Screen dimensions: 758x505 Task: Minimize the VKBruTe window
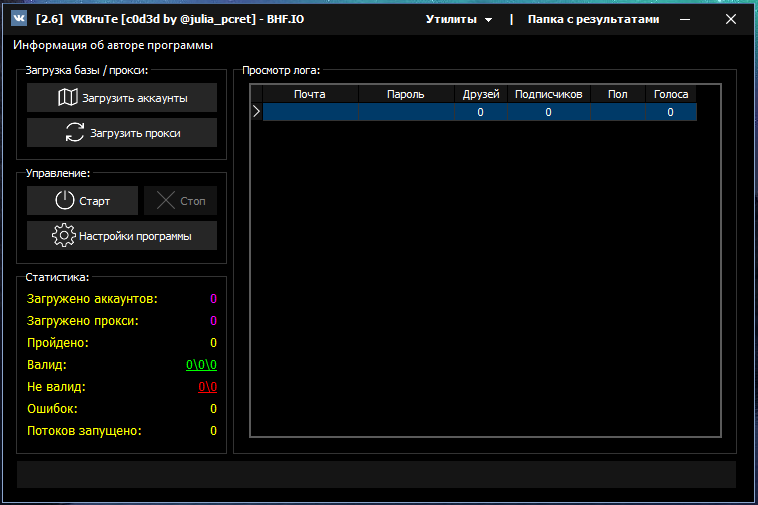pyautogui.click(x=685, y=19)
